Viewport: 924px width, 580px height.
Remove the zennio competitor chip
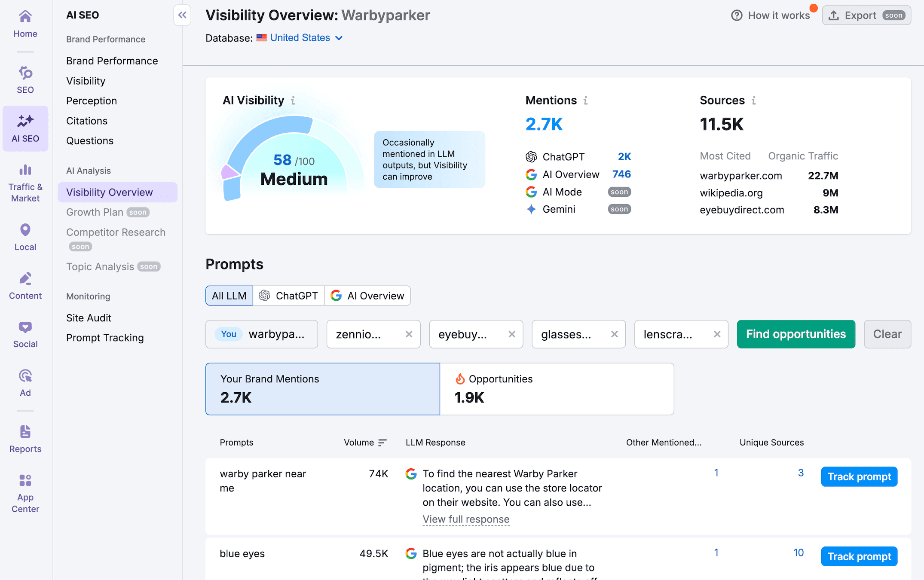[x=409, y=334]
